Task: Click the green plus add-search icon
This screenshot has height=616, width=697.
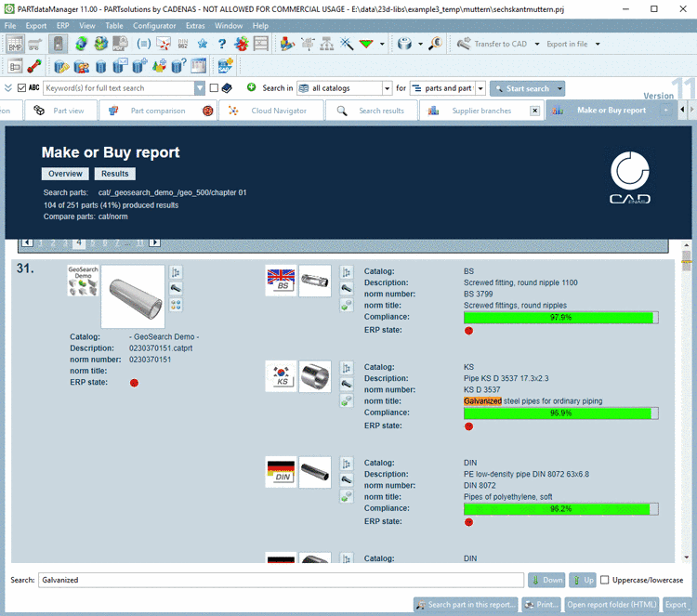Action: click(252, 87)
